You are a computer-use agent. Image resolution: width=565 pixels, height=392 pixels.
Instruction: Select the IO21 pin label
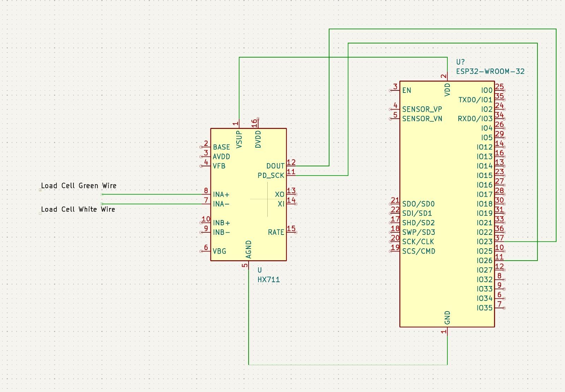pos(484,223)
